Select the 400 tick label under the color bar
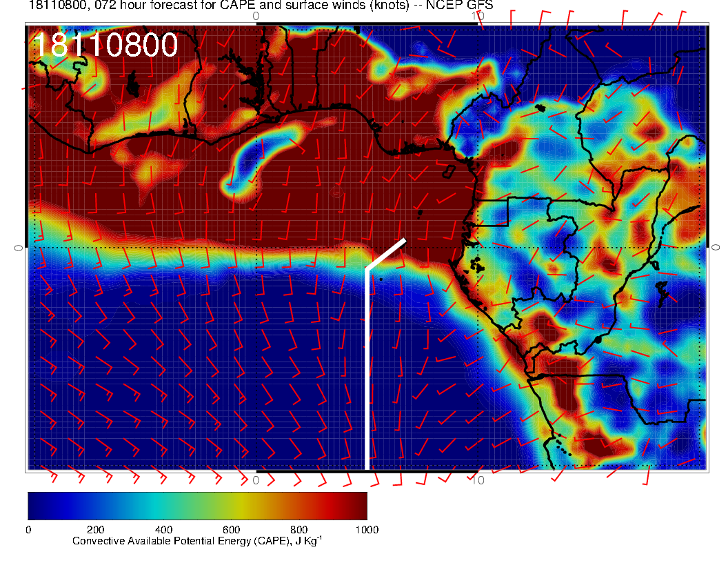 (x=163, y=529)
